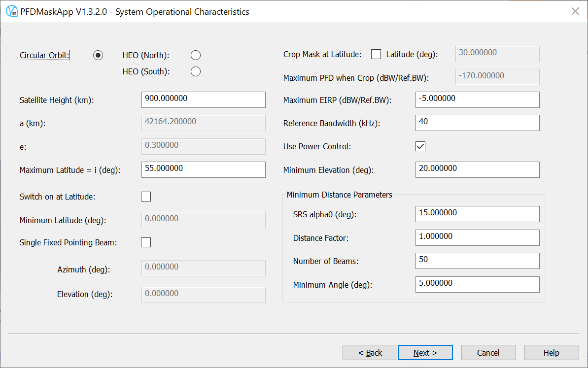Choose the HEO (South) orbit option
The image size is (588, 368).
195,71
